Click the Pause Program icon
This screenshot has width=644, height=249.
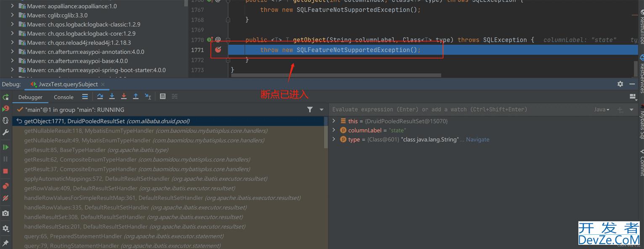click(5, 159)
